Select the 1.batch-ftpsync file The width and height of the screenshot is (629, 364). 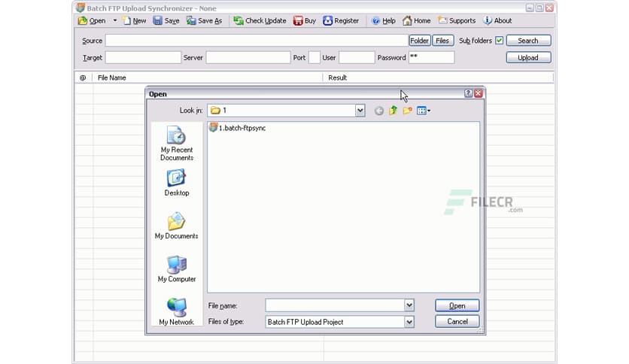click(x=238, y=128)
